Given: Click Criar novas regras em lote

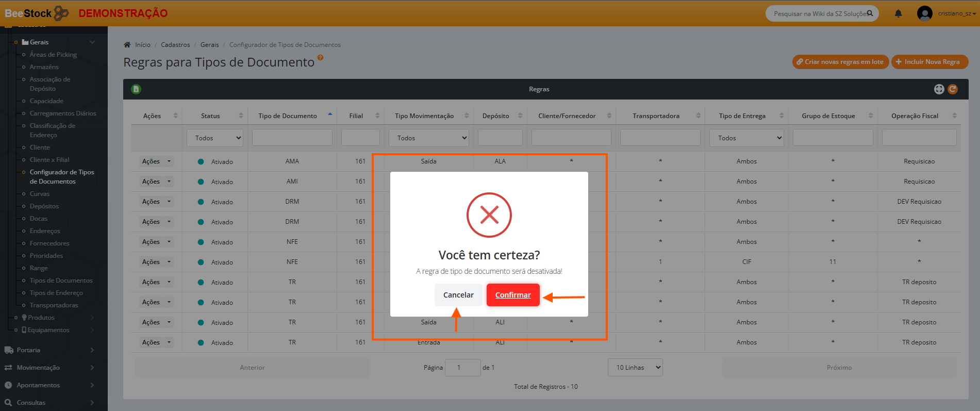Looking at the screenshot, I should click(840, 62).
